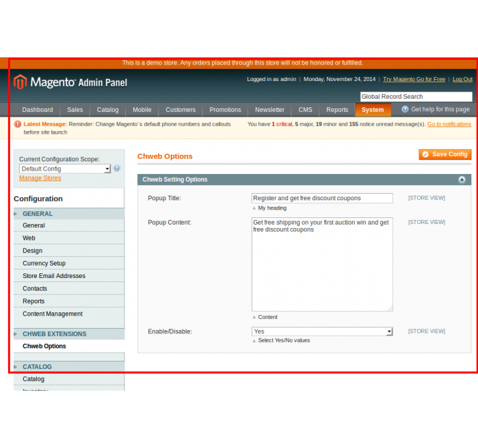Open the Enable/Disable Yes dropdown
The width and height of the screenshot is (478, 448).
(x=322, y=331)
